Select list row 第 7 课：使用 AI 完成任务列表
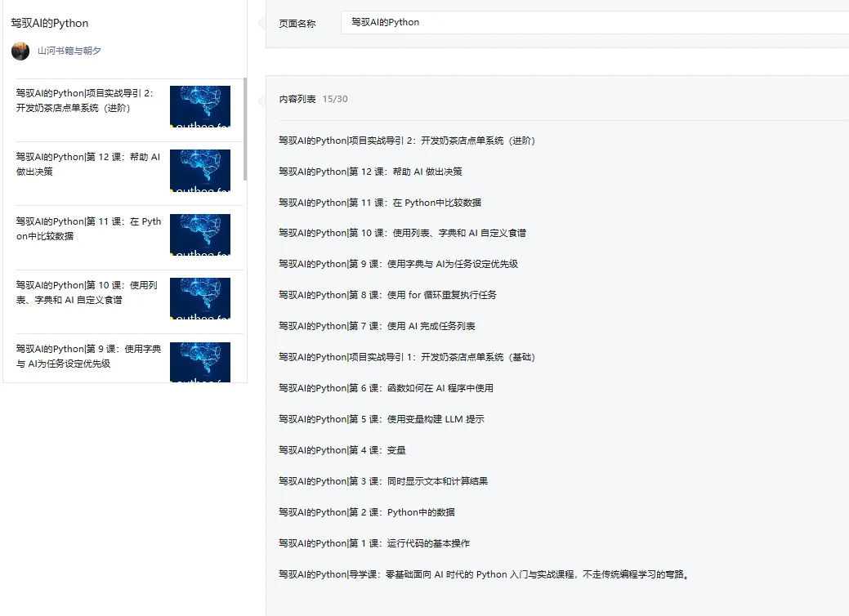The width and height of the screenshot is (849, 616). point(377,326)
